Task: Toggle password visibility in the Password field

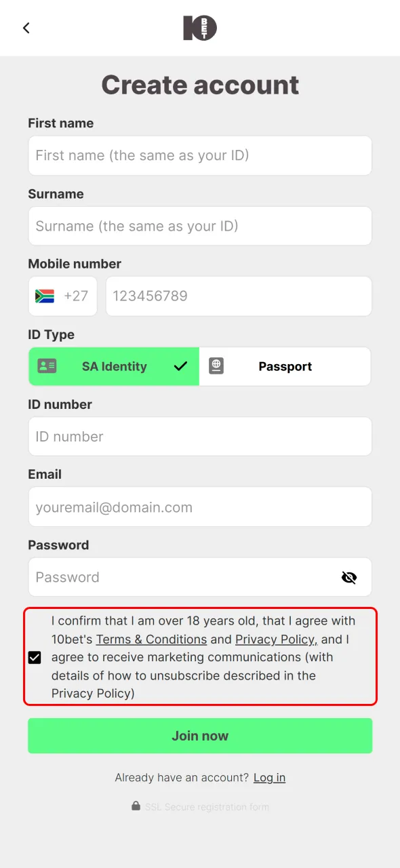Action: pos(349,577)
